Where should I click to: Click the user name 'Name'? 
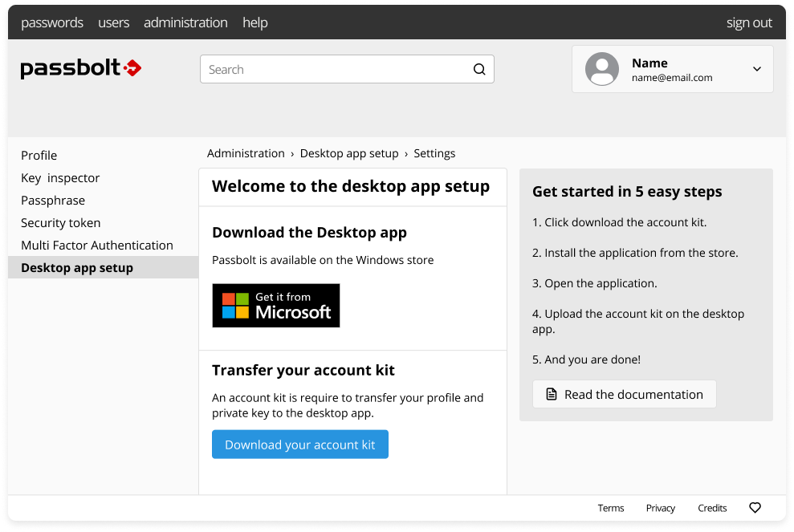(649, 63)
